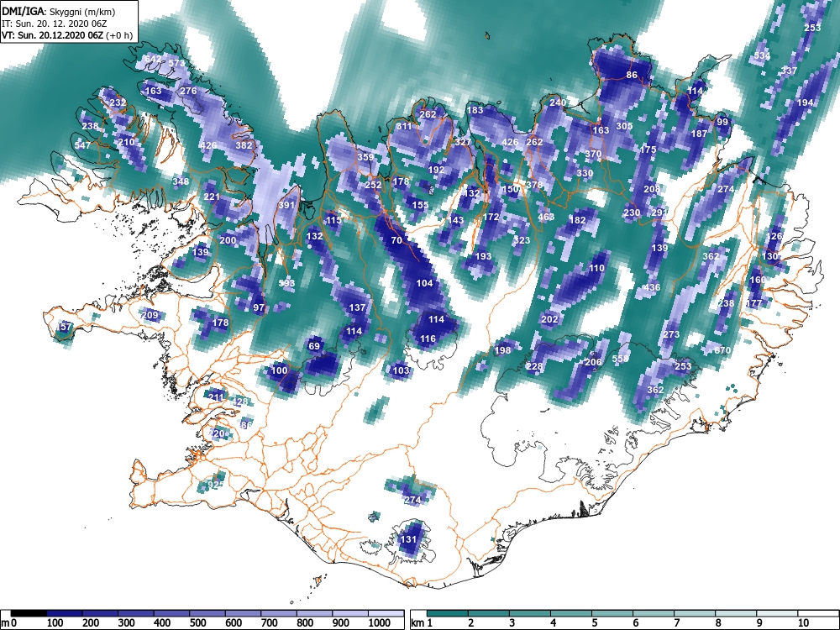The image size is (840, 630).
Task: Click visibility value 547 on the west coast
Action: tap(82, 145)
